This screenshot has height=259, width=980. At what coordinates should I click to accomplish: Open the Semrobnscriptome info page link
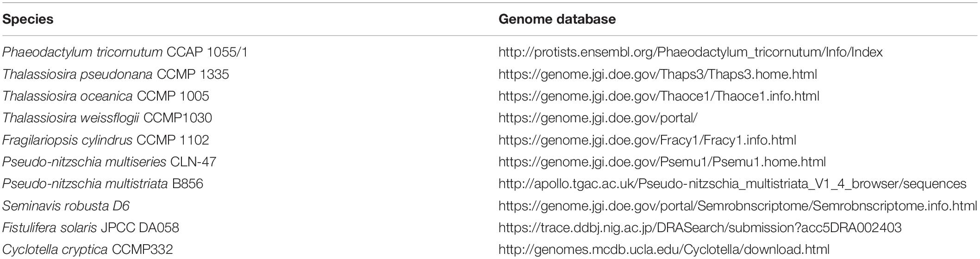(x=737, y=206)
